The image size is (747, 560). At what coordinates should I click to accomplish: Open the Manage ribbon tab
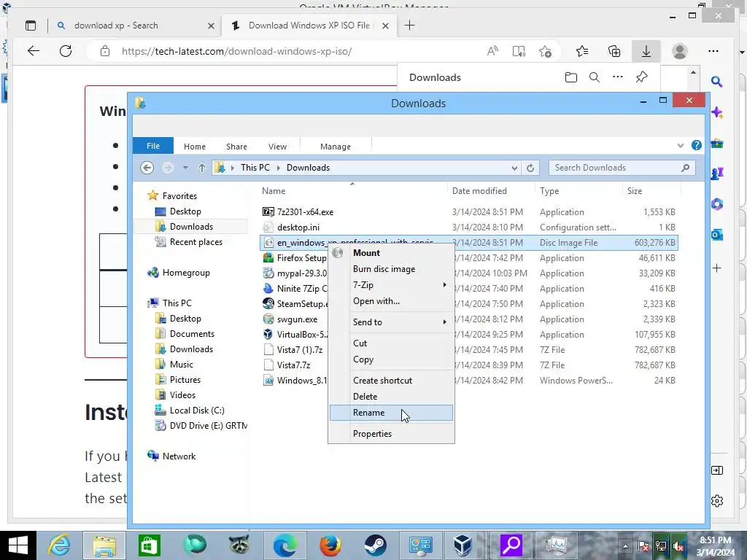pyautogui.click(x=336, y=147)
